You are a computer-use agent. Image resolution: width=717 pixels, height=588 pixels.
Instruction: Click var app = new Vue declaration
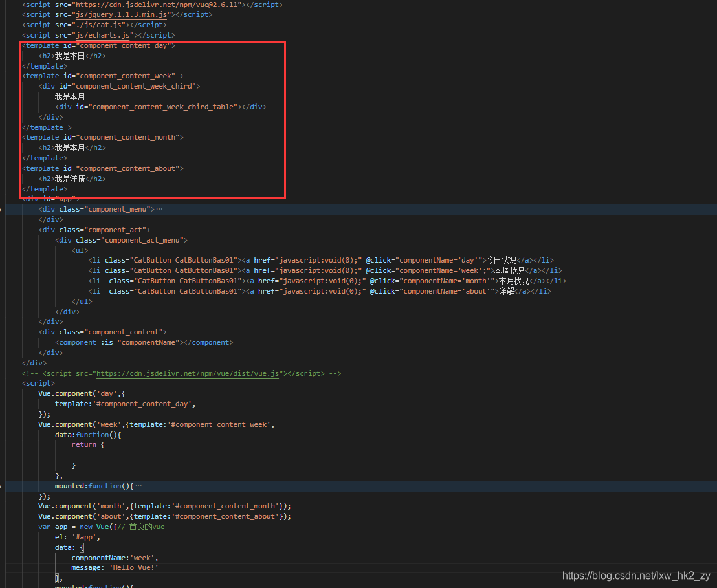coord(77,527)
